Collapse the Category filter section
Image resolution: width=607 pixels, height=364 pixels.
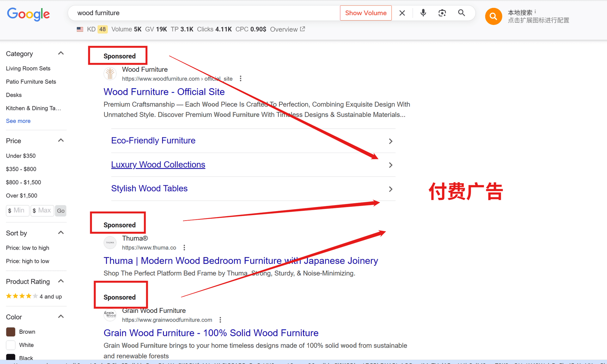[x=61, y=53]
